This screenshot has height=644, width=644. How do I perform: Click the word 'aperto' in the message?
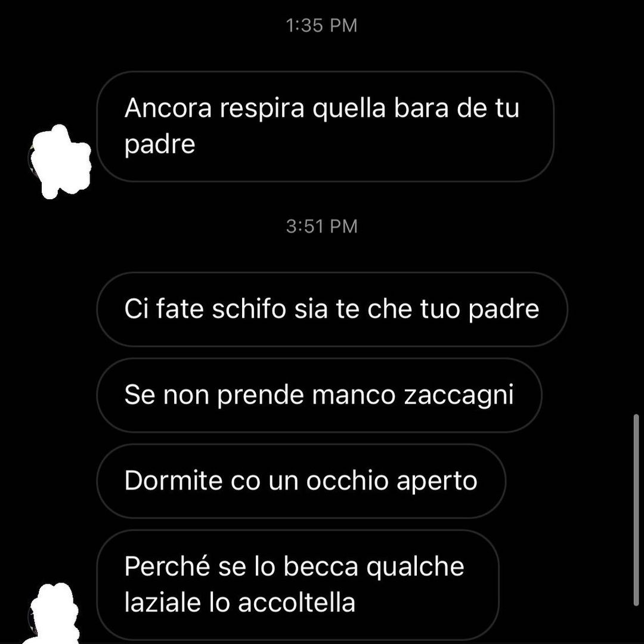coord(436,482)
